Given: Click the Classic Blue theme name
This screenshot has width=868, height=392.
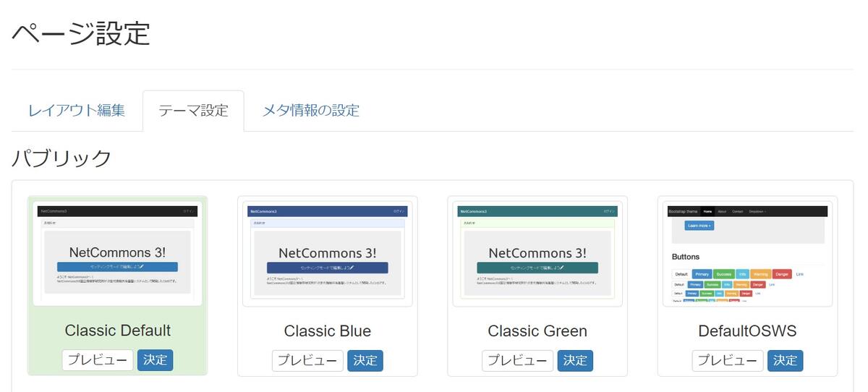Looking at the screenshot, I should 328,331.
